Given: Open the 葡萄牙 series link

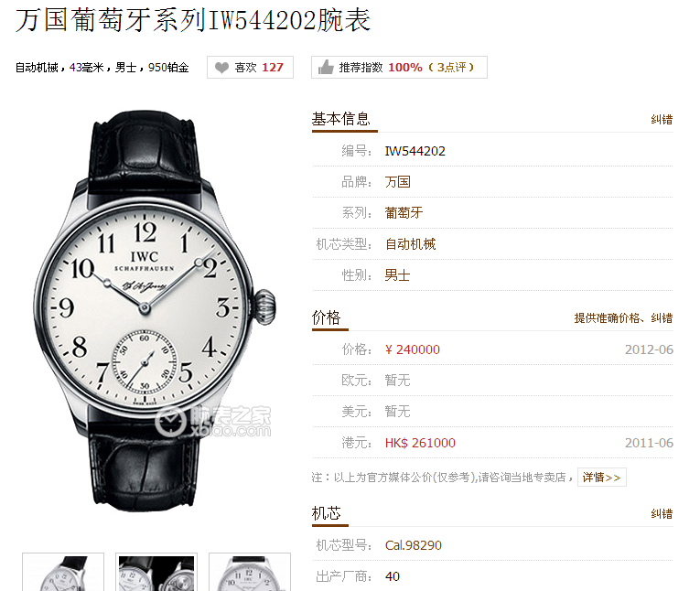Looking at the screenshot, I should pyautogui.click(x=404, y=213).
